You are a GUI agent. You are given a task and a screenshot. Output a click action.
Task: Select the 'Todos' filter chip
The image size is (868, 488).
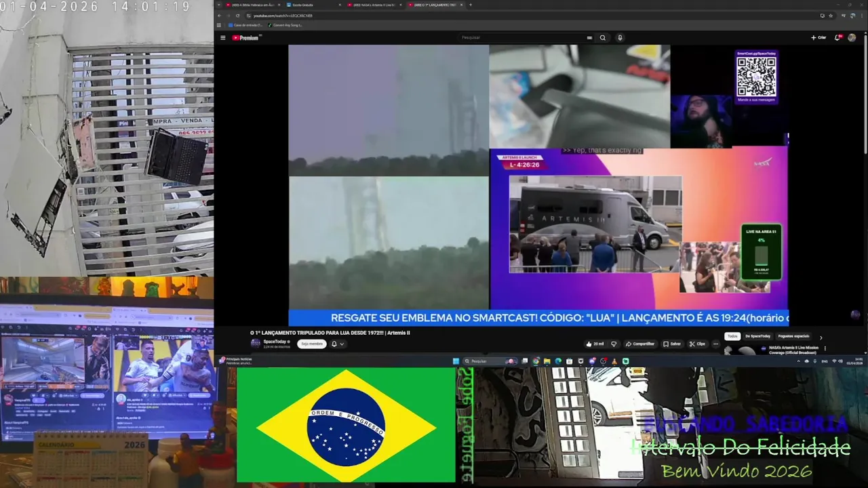point(732,336)
